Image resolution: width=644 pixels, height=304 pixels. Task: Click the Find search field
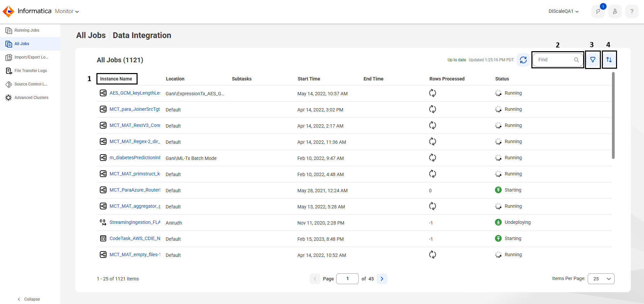coord(558,60)
